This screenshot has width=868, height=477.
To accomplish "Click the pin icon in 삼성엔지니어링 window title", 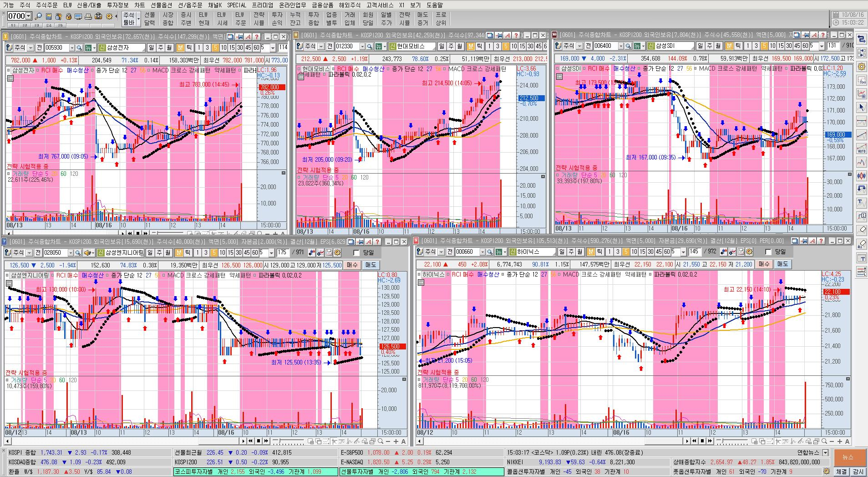I will (x=359, y=241).
